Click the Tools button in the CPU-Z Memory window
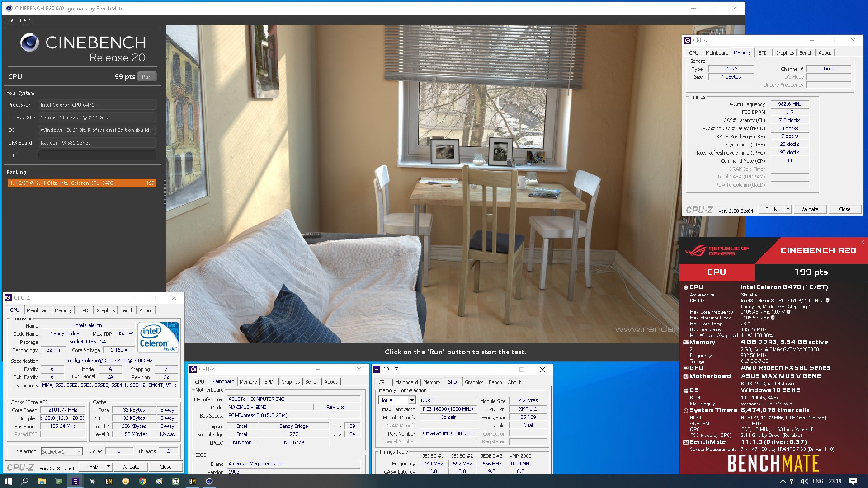 point(771,209)
